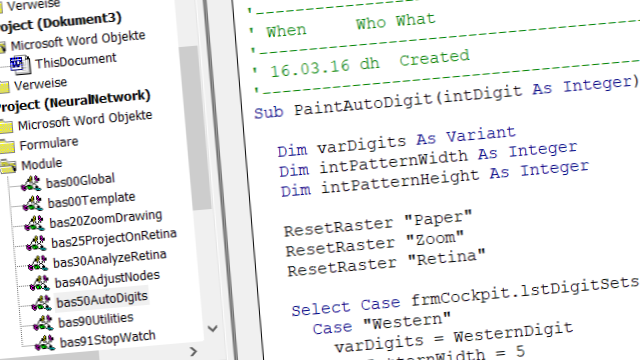Screen dimensions: 640x360
Task: Click the bas00Template module icon
Action: pyautogui.click(x=33, y=203)
